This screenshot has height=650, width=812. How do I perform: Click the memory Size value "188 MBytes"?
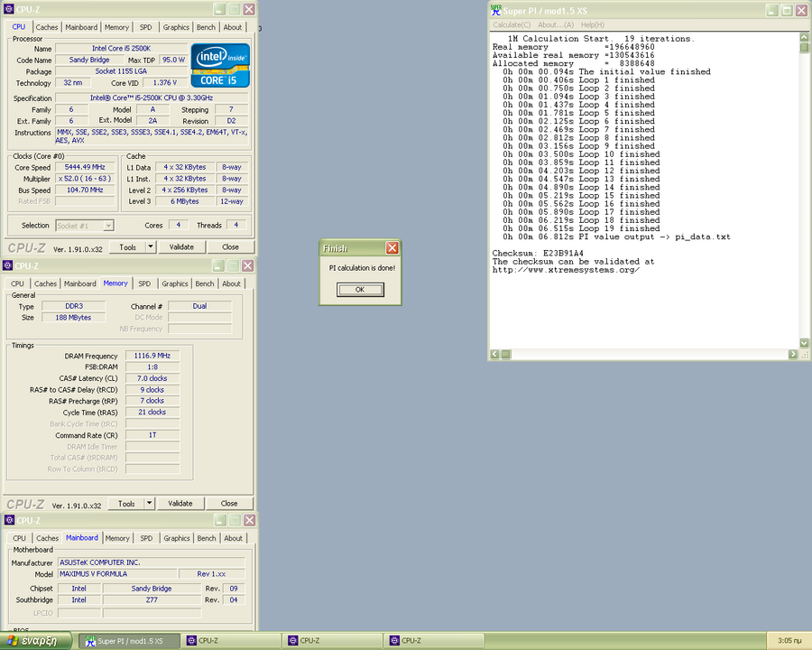point(74,318)
